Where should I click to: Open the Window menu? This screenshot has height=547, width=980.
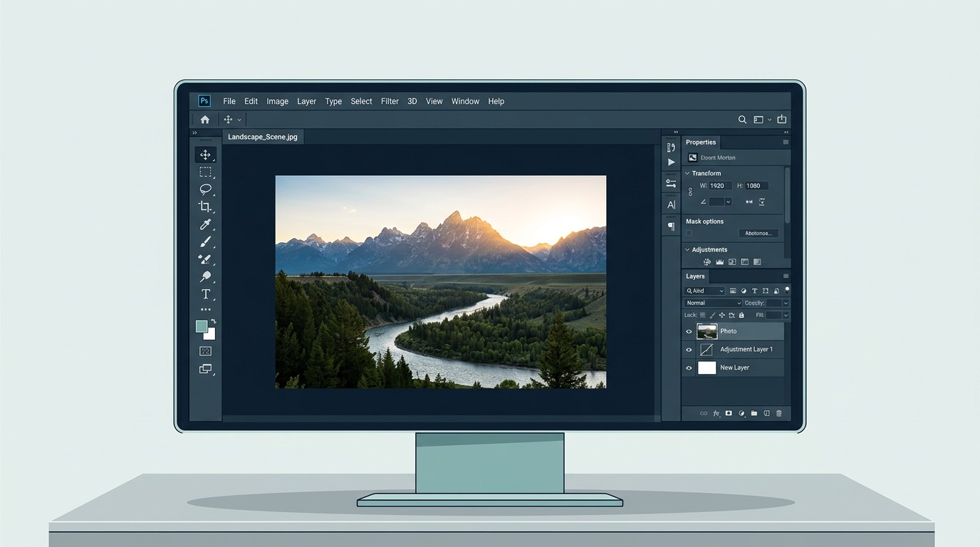465,101
